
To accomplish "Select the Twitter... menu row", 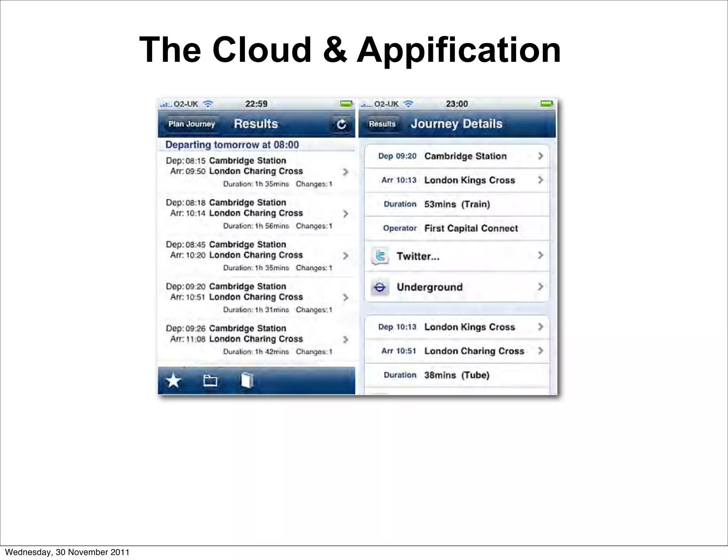I will pos(457,256).
